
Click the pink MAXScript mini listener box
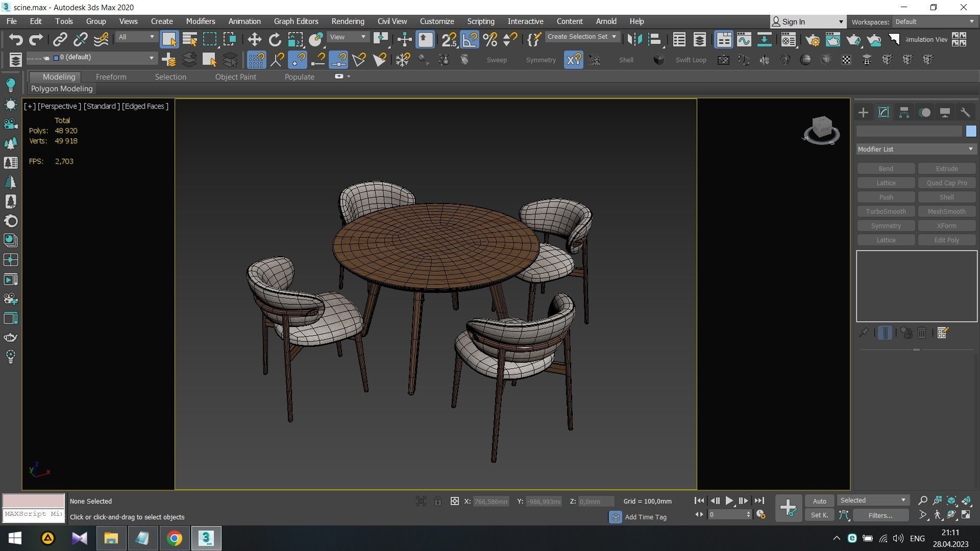34,500
